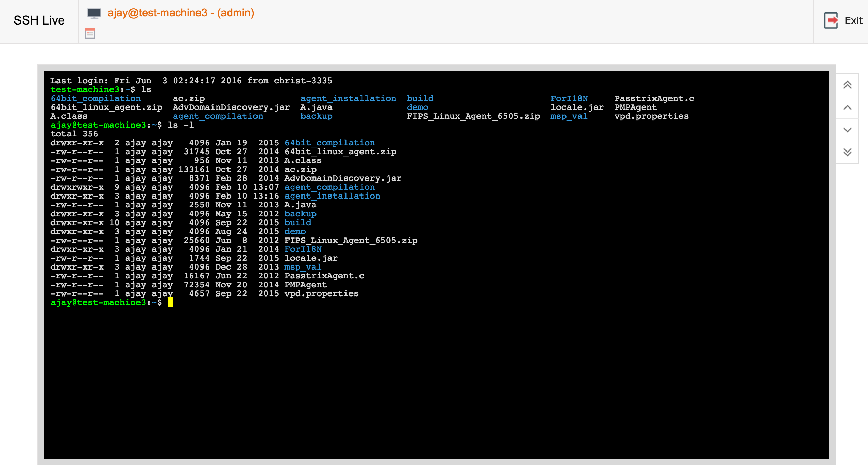Image resolution: width=868 pixels, height=476 pixels.
Task: Click vpd.properties entry in the long listing
Action: pyautogui.click(x=321, y=294)
